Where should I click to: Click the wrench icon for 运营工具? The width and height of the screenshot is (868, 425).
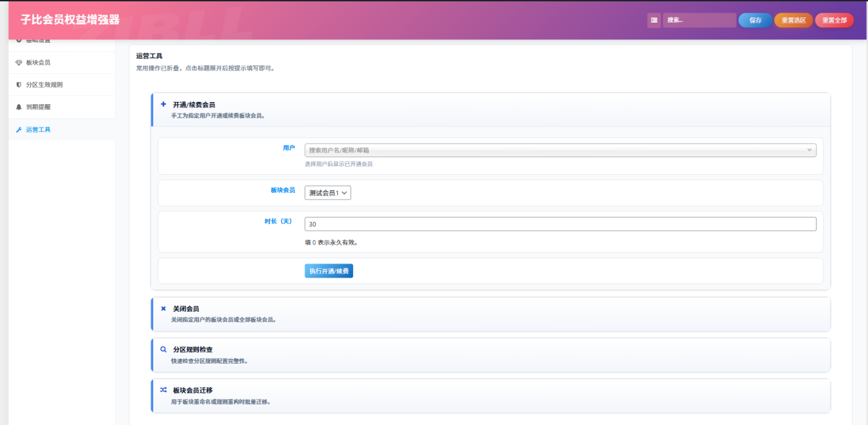coord(19,129)
